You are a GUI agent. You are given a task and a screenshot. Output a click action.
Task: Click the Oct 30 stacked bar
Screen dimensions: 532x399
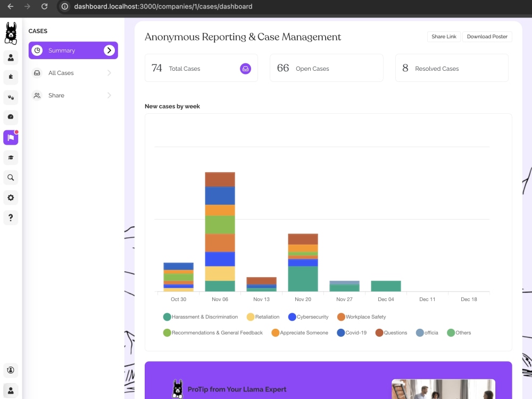[x=178, y=277]
